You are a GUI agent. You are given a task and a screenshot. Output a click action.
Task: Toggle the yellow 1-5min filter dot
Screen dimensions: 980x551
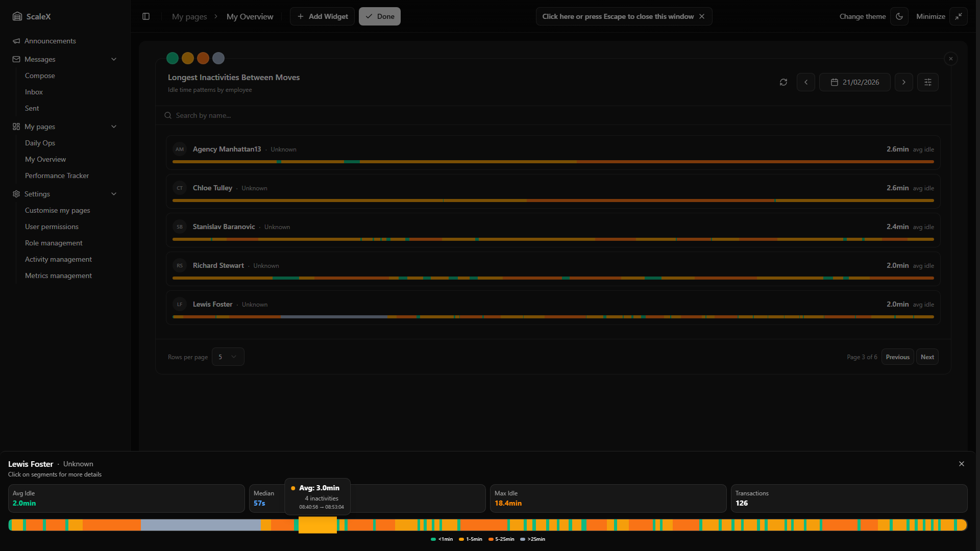click(188, 58)
